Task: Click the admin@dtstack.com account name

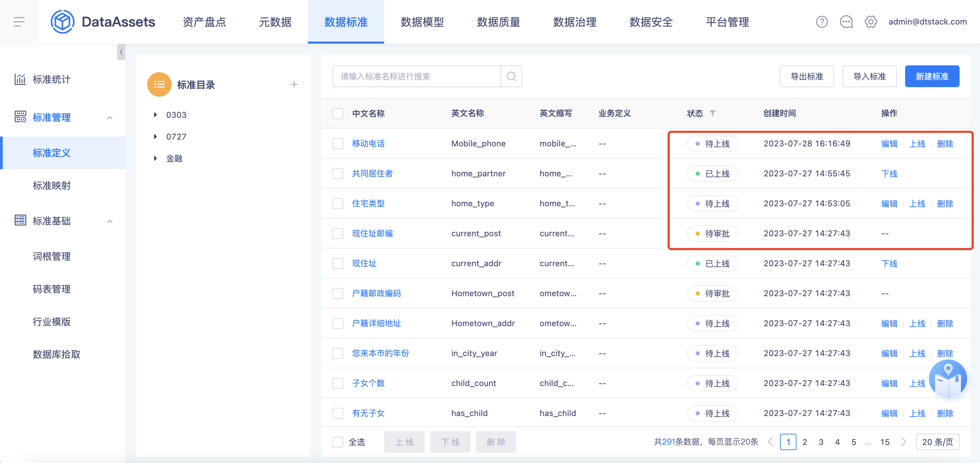Action: pyautogui.click(x=928, y=22)
